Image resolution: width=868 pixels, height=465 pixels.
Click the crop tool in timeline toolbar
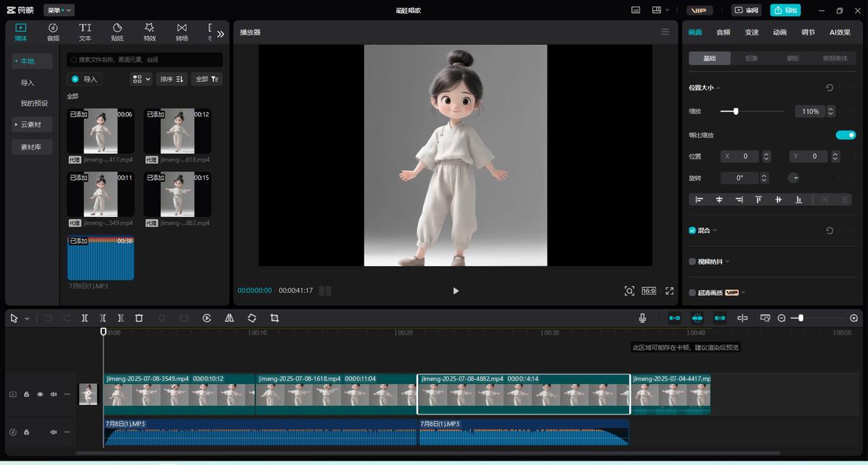pyautogui.click(x=274, y=318)
